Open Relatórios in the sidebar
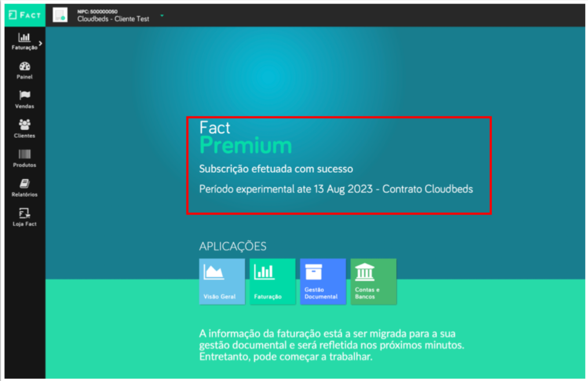Image resolution: width=588 pixels, height=381 pixels. (24, 188)
